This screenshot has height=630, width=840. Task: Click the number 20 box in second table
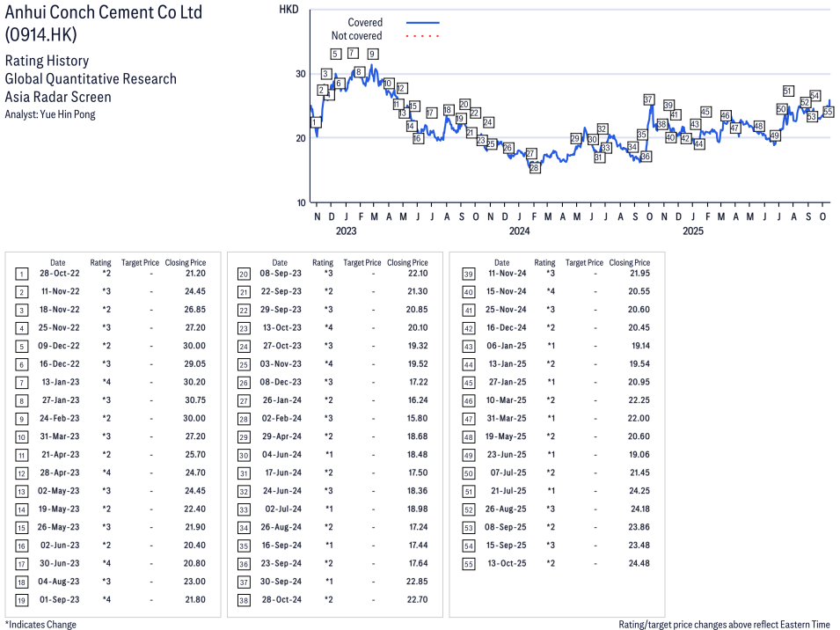pos(244,275)
